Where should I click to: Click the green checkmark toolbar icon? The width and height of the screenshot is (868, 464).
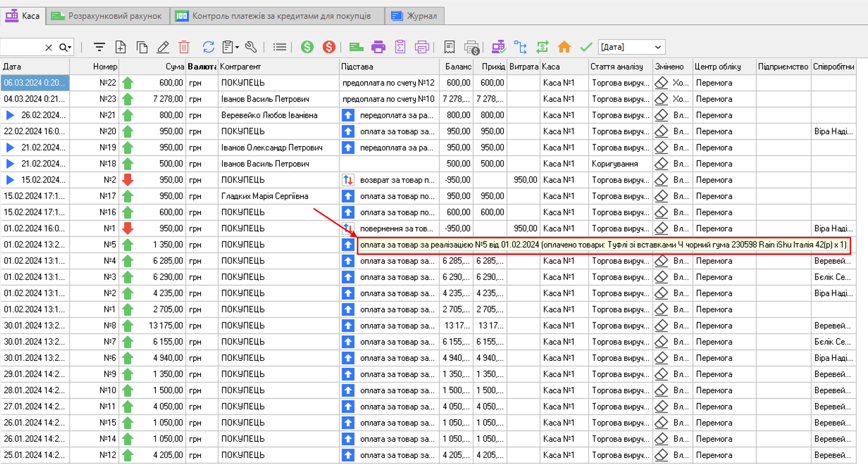[x=586, y=47]
